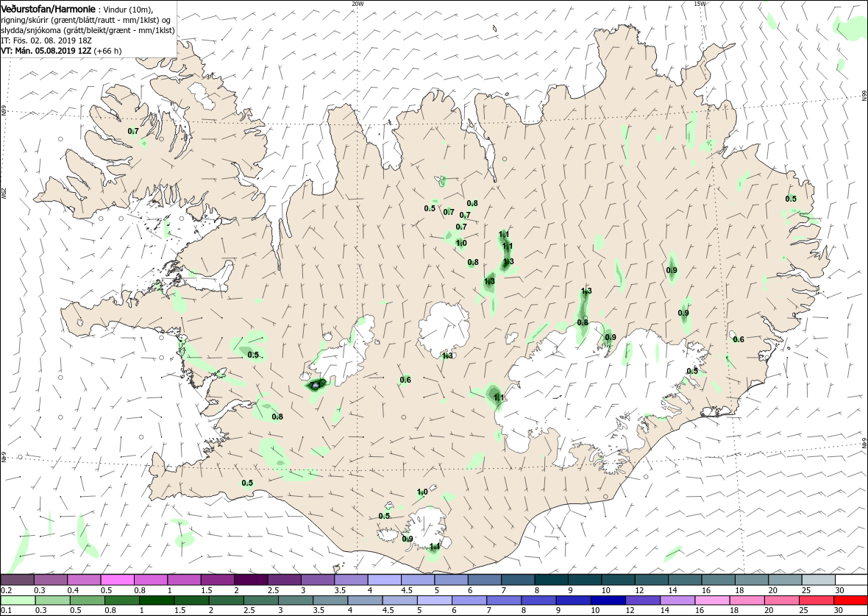Click the '20W' longitude label
This screenshot has height=616, width=868.
[358, 4]
